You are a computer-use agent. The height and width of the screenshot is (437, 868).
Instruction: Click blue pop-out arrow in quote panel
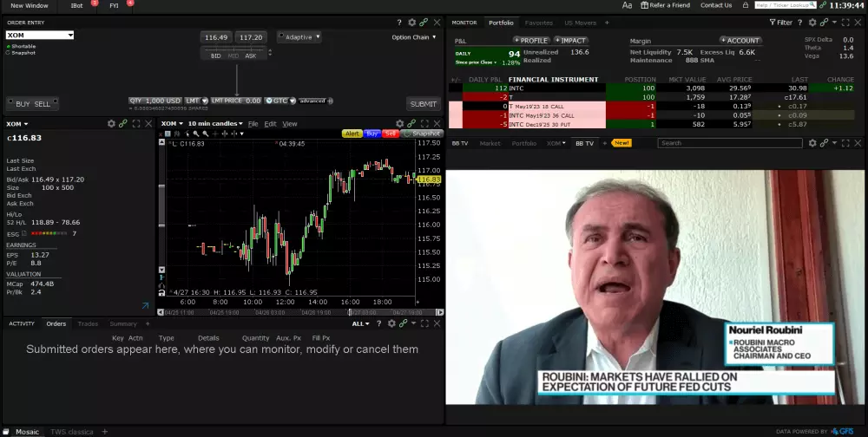145,305
